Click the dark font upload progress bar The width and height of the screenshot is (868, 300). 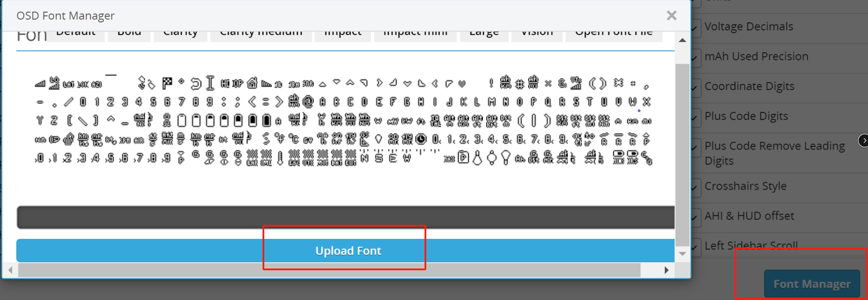tap(345, 217)
